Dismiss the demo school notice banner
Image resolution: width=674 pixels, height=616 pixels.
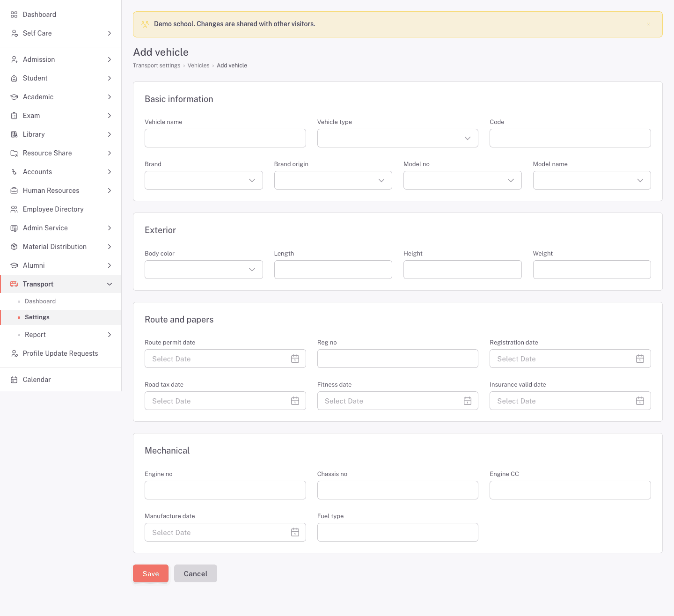point(648,24)
